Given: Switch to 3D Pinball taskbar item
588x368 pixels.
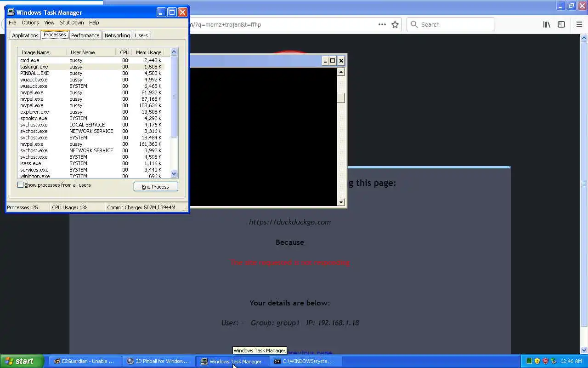Looking at the screenshot, I should (158, 361).
